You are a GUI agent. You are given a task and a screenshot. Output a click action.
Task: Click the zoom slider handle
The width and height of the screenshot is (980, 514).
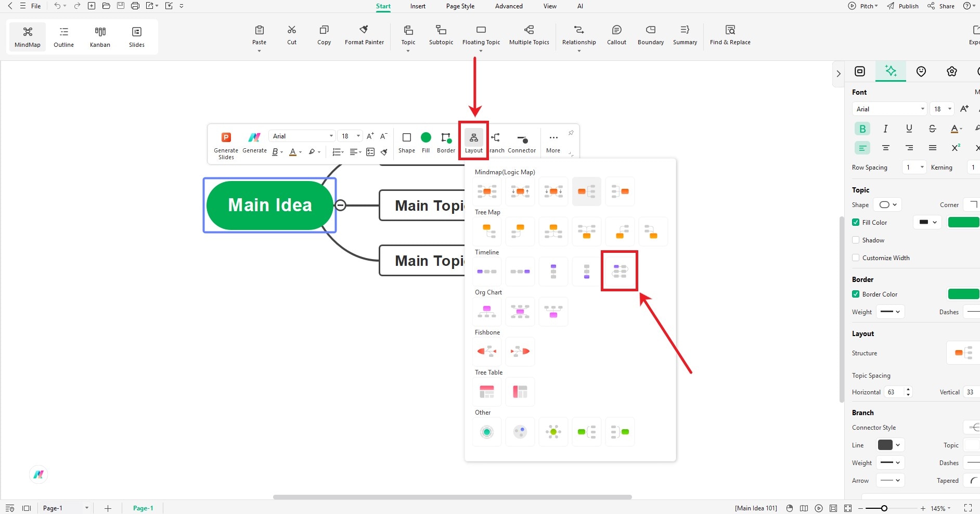pyautogui.click(x=884, y=508)
